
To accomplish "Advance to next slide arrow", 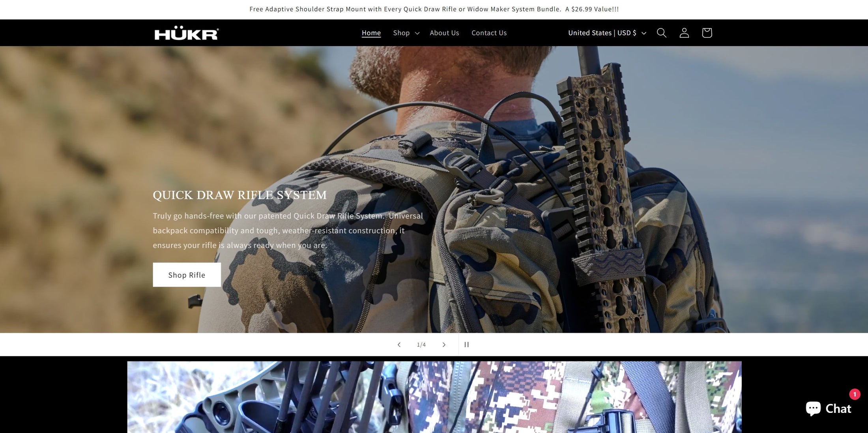I will click(x=444, y=345).
